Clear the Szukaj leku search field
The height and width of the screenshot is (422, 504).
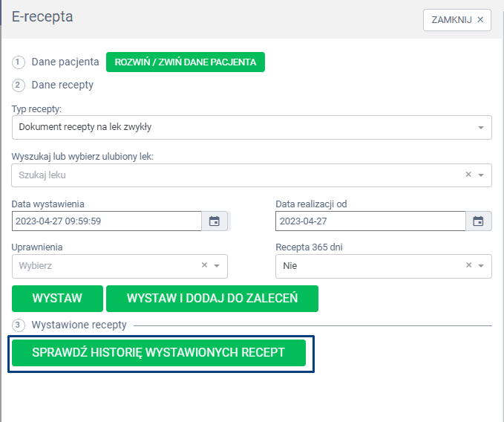[468, 175]
